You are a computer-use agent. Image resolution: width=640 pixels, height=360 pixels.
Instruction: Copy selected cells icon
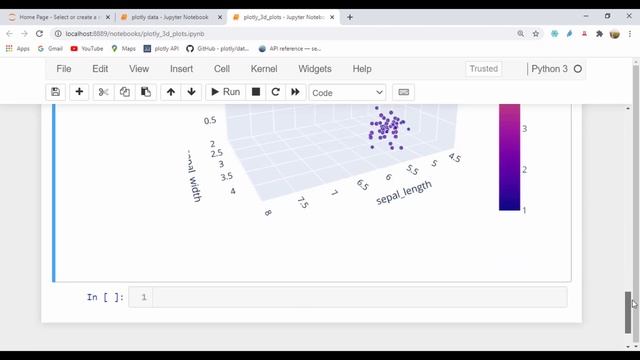click(125, 92)
